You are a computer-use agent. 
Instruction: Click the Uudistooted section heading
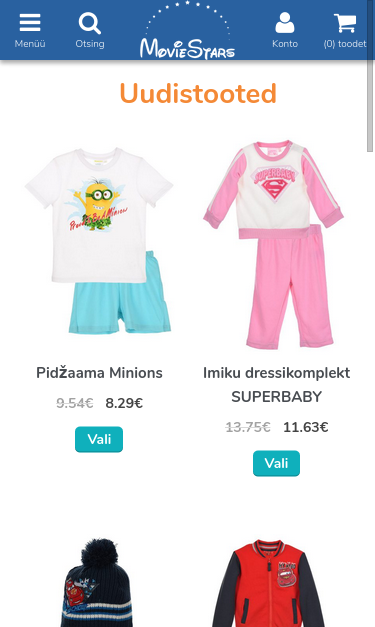pos(198,94)
